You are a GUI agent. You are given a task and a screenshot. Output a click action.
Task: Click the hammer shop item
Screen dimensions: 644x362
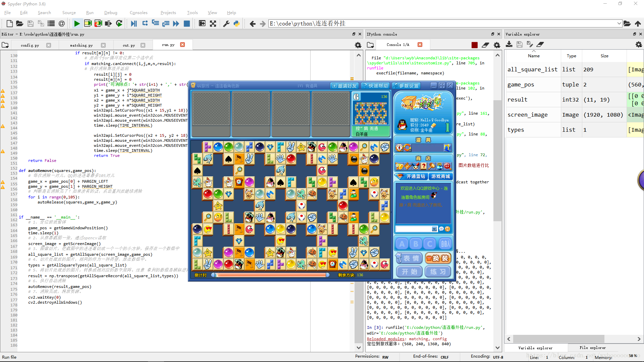click(432, 166)
